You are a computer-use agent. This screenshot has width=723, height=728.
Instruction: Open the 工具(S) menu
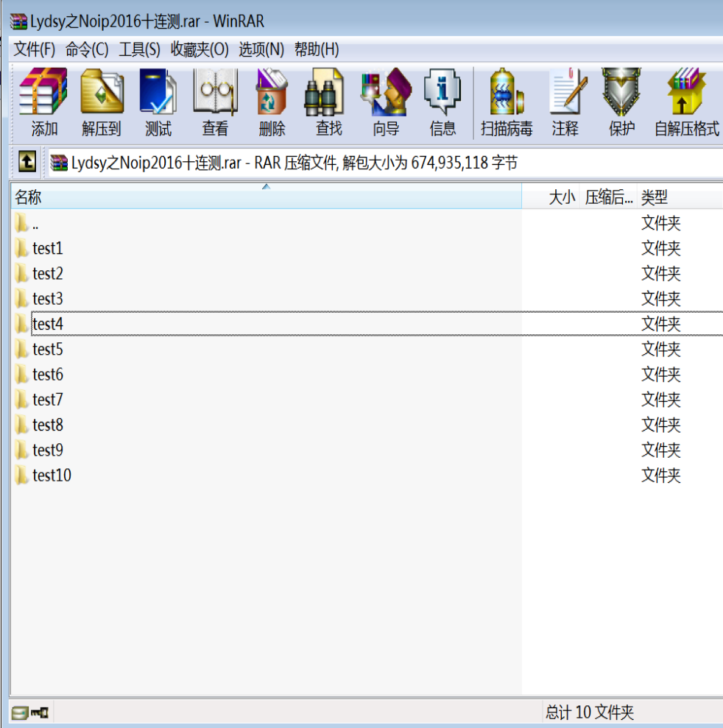139,50
